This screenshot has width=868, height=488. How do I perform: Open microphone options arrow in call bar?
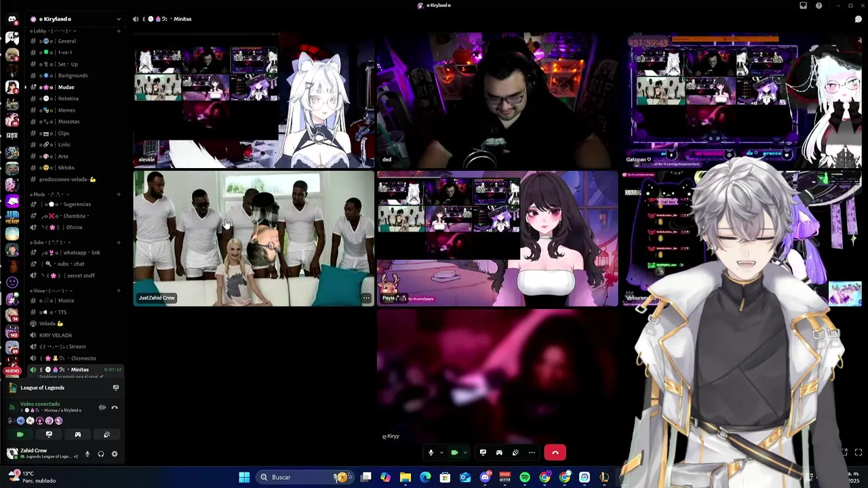[x=441, y=452]
